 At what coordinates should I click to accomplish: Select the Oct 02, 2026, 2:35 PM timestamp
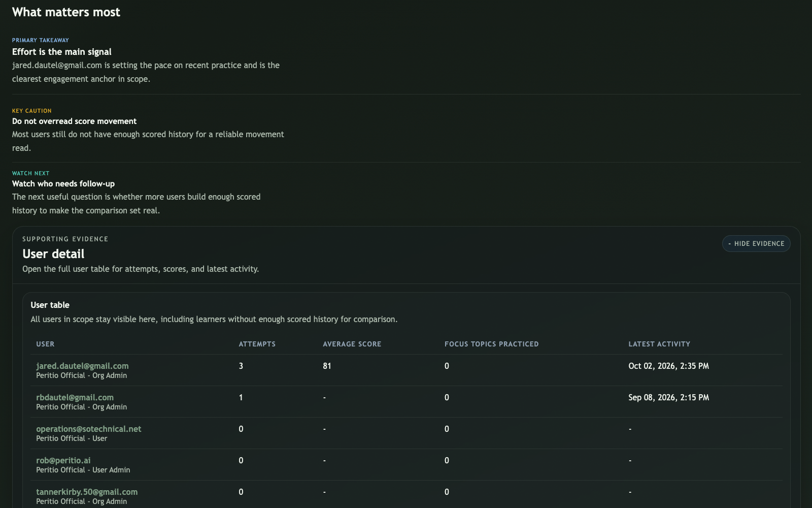click(668, 366)
